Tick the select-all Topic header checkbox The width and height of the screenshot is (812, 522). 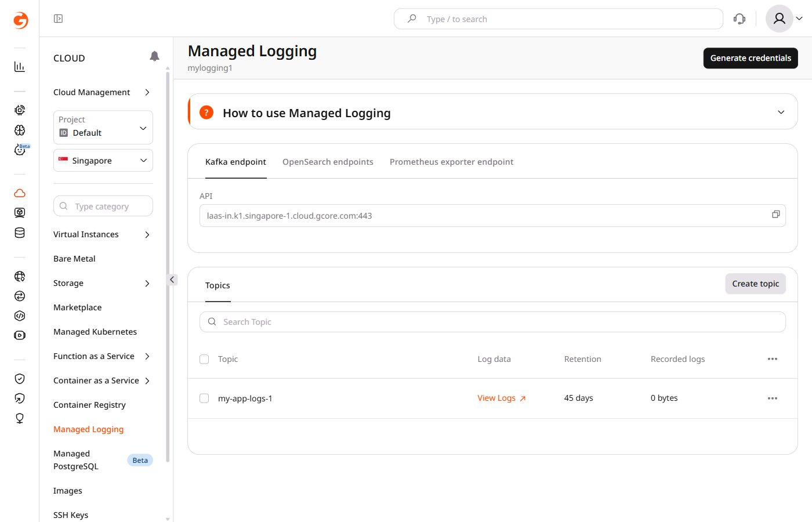click(x=204, y=359)
